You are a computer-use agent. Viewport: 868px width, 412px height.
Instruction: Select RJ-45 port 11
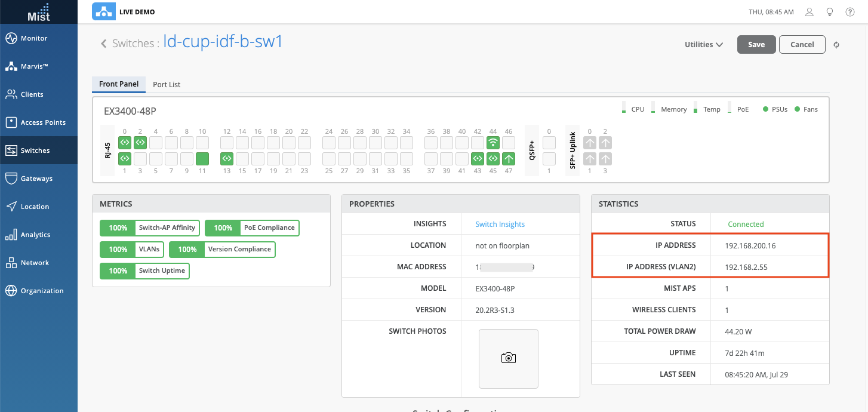point(202,159)
